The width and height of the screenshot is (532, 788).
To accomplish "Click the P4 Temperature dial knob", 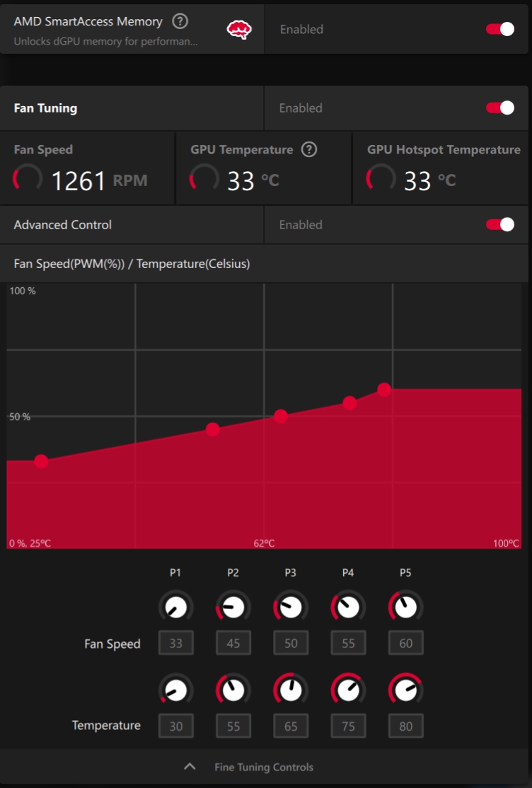I will point(348,690).
